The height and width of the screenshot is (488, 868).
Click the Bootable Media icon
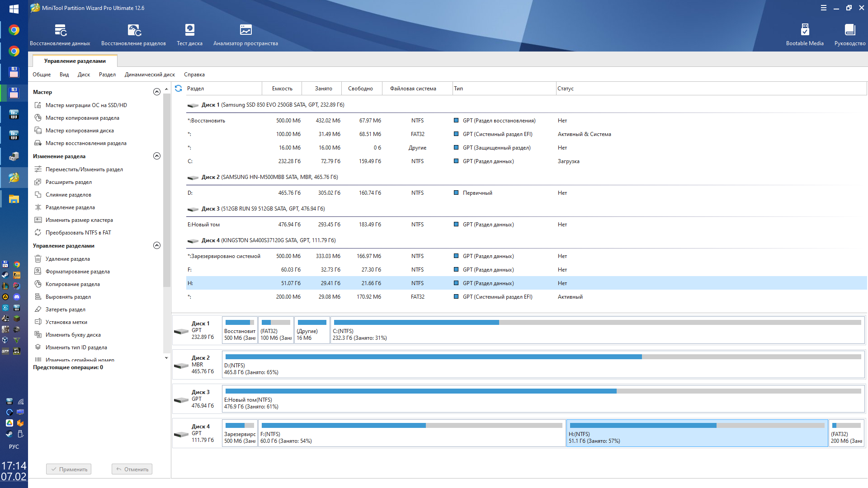[x=804, y=30]
